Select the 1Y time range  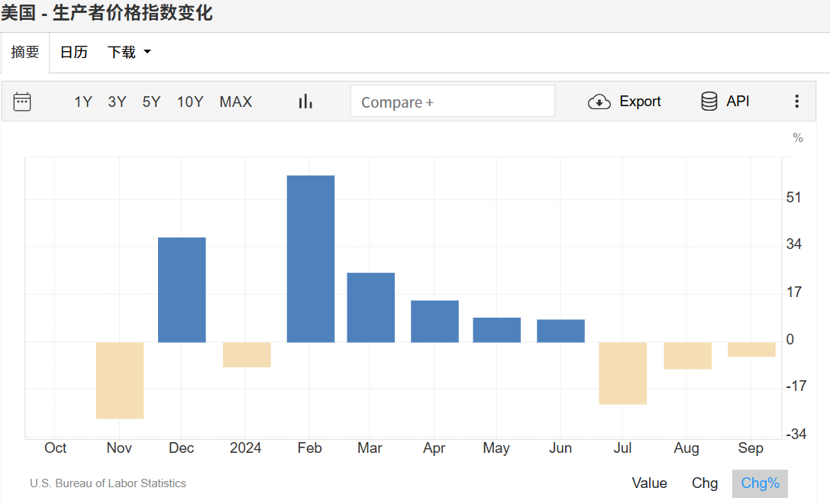[82, 102]
